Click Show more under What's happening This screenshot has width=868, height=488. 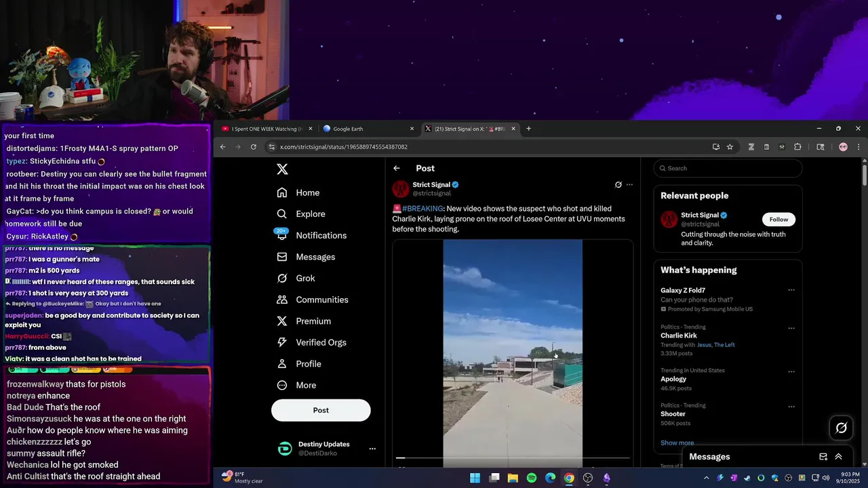pos(677,443)
